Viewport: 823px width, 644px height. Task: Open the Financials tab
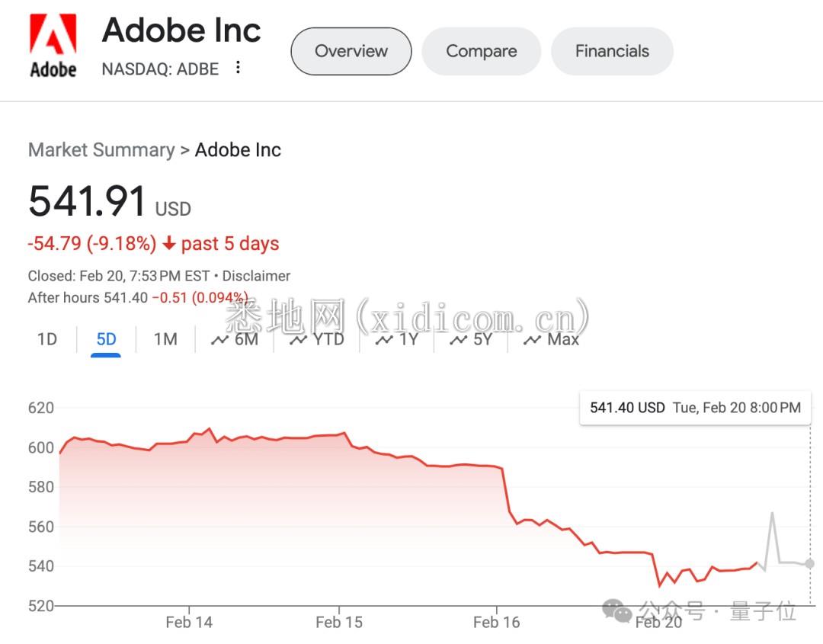click(x=612, y=51)
